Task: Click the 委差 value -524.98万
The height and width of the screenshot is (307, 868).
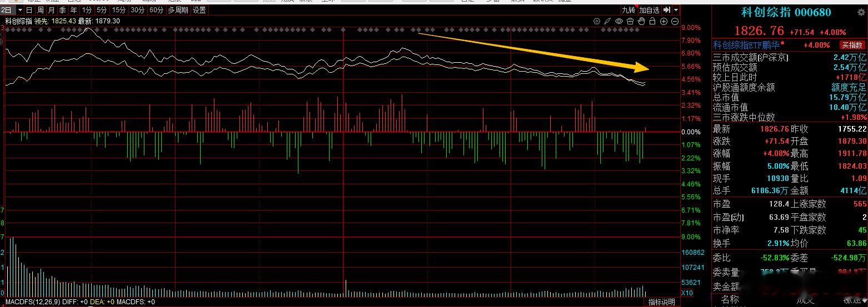Action: click(x=848, y=258)
